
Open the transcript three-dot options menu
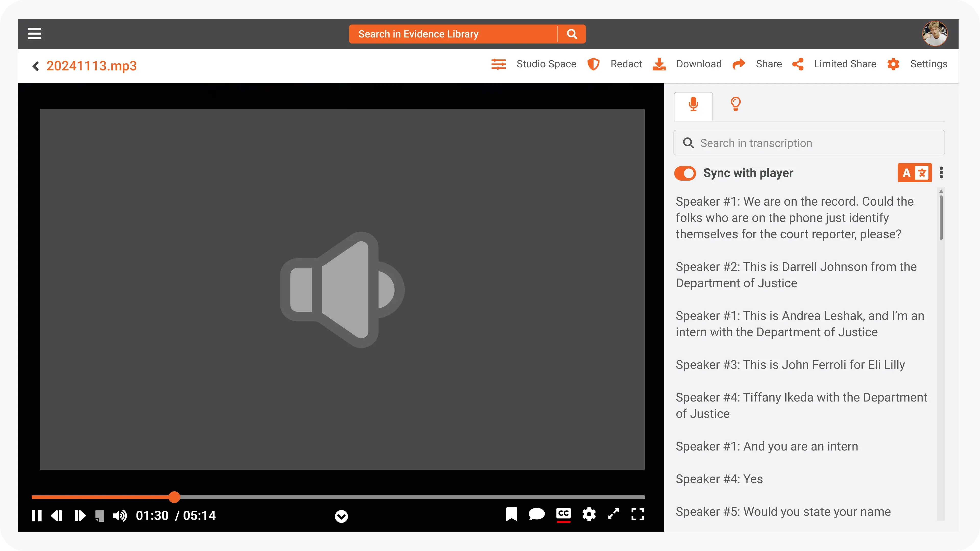pos(941,173)
